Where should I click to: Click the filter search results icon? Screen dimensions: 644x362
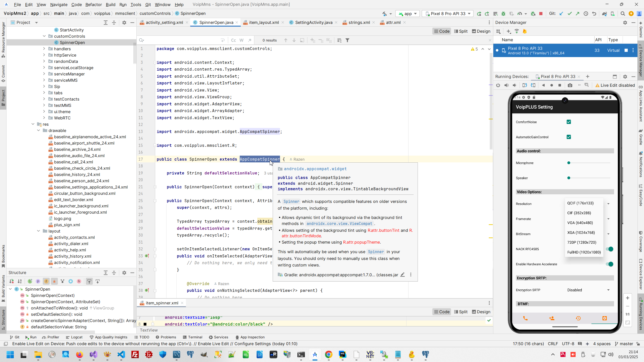point(347,40)
